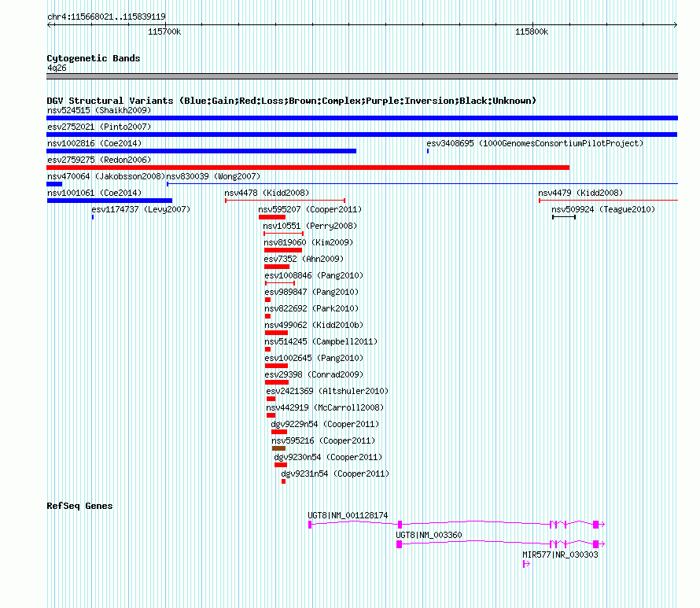Click the nsv1001061 (Coe2014) variant label
This screenshot has height=608, width=700.
click(94, 193)
